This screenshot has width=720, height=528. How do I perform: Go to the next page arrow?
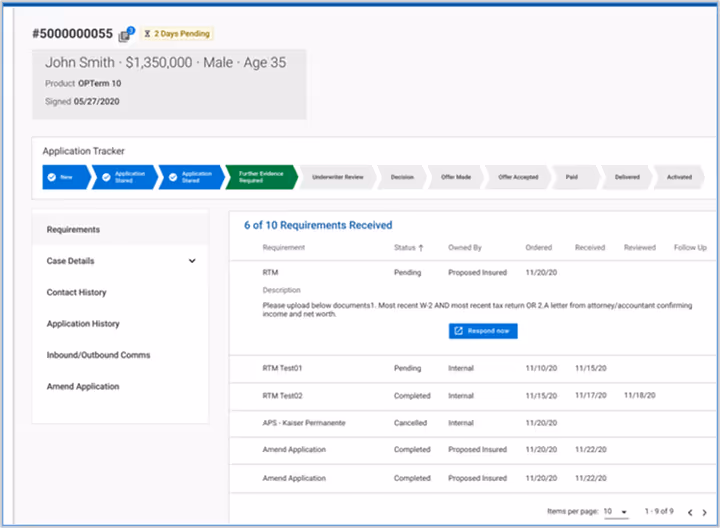pos(704,512)
